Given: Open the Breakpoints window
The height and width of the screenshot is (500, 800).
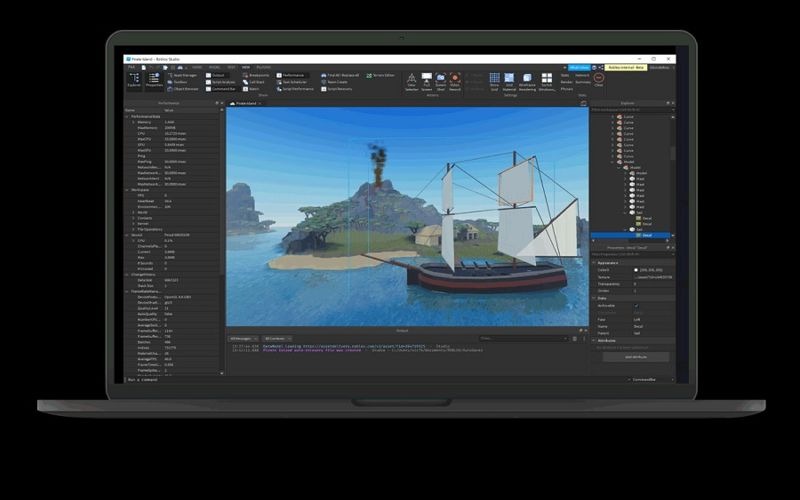Looking at the screenshot, I should coord(256,75).
